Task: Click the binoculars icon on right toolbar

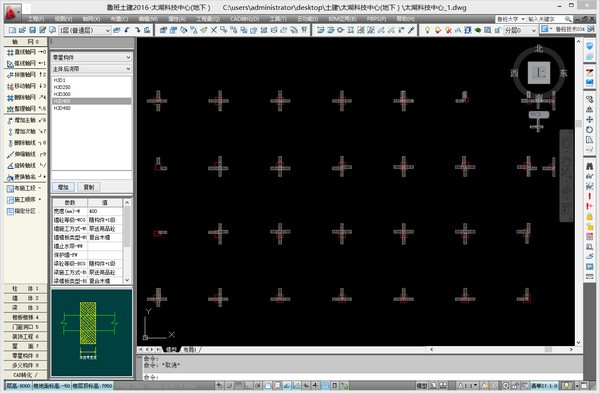Action: pyautogui.click(x=589, y=166)
